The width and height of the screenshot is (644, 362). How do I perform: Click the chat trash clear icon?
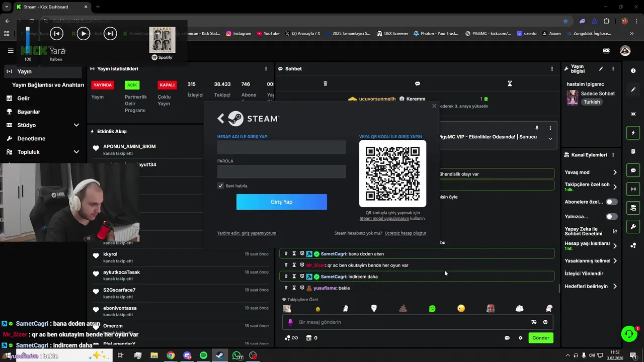tap(325, 83)
